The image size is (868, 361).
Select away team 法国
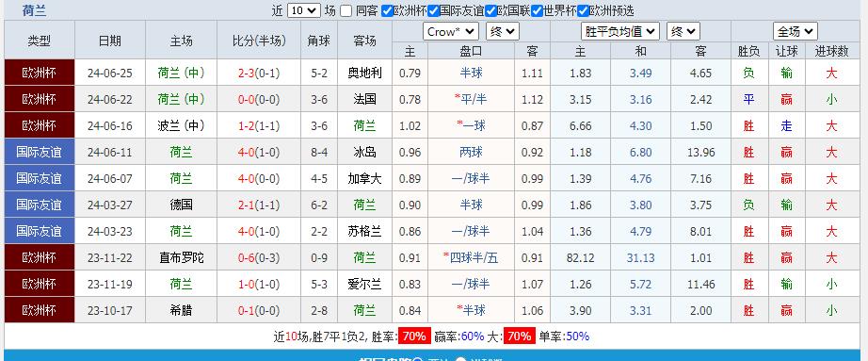(x=364, y=100)
